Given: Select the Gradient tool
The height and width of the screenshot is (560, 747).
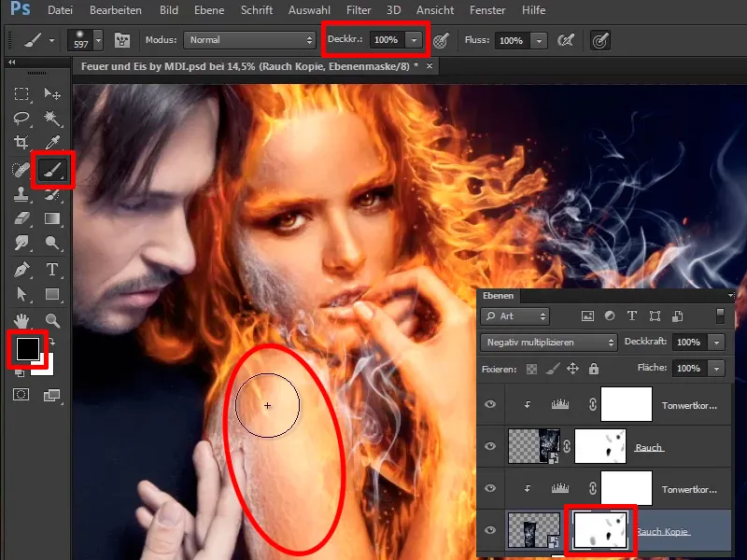Looking at the screenshot, I should point(52,218).
